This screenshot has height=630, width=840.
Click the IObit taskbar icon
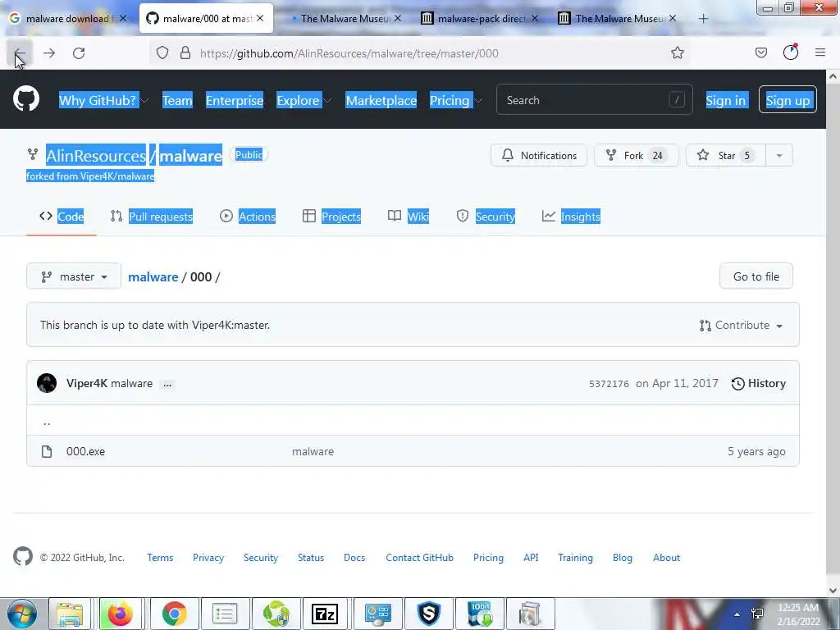pyautogui.click(x=479, y=614)
